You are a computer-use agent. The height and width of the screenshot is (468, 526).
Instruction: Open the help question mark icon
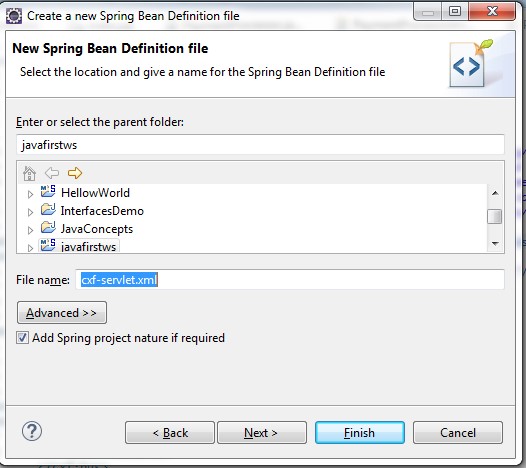(32, 431)
